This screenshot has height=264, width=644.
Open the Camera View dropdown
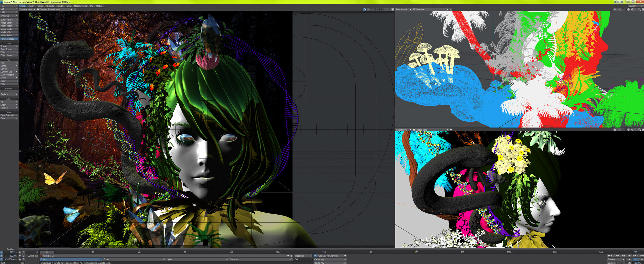(28, 9)
